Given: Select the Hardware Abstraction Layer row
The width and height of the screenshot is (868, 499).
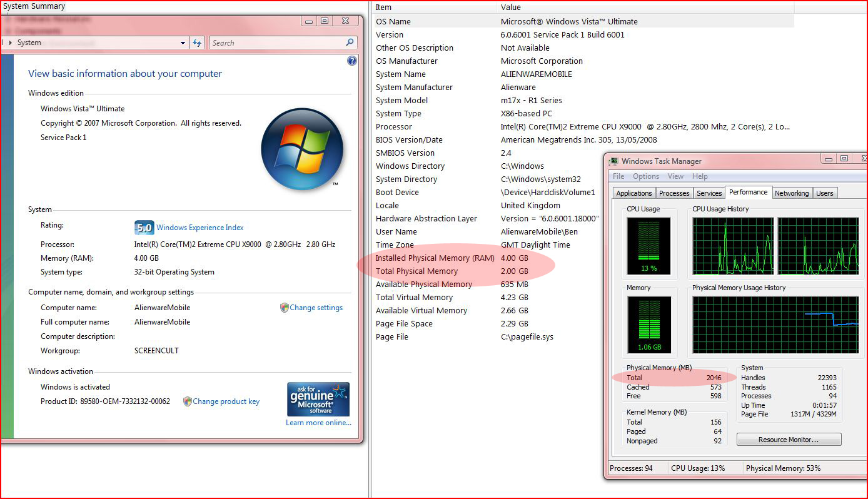Looking at the screenshot, I should pyautogui.click(x=488, y=218).
